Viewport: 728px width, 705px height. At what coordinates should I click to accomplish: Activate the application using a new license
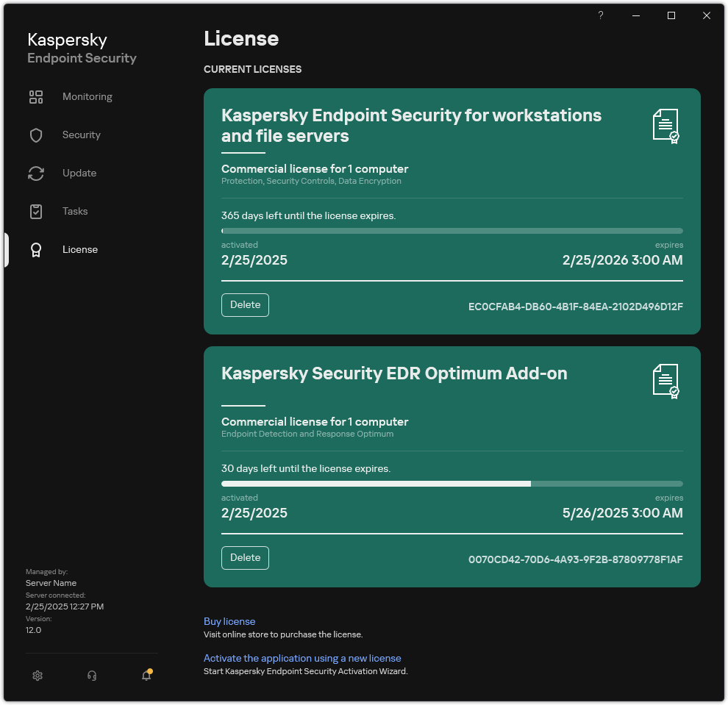301,658
